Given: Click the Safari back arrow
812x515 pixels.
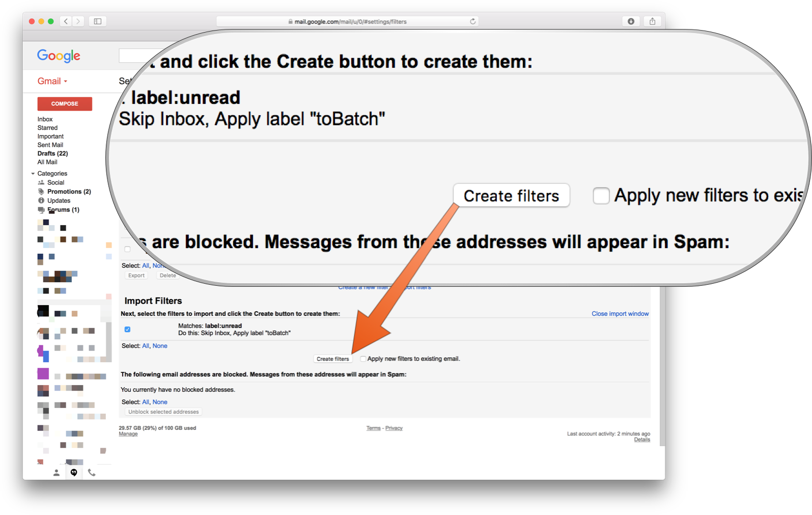Looking at the screenshot, I should pos(66,21).
